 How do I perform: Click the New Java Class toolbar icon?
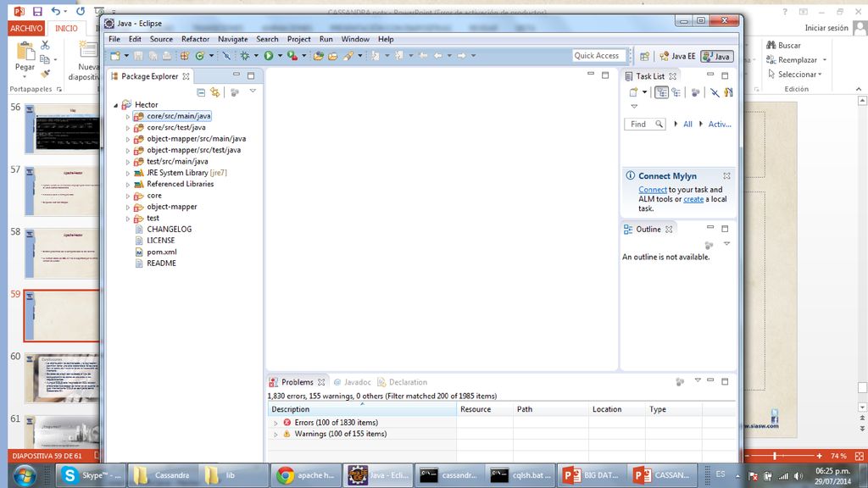click(x=199, y=56)
